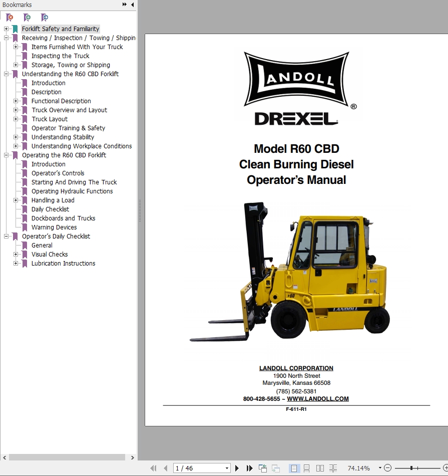Collapse Understanding the R60 CBD Forklift
Viewport: 448px width, 476px height.
pos(6,74)
